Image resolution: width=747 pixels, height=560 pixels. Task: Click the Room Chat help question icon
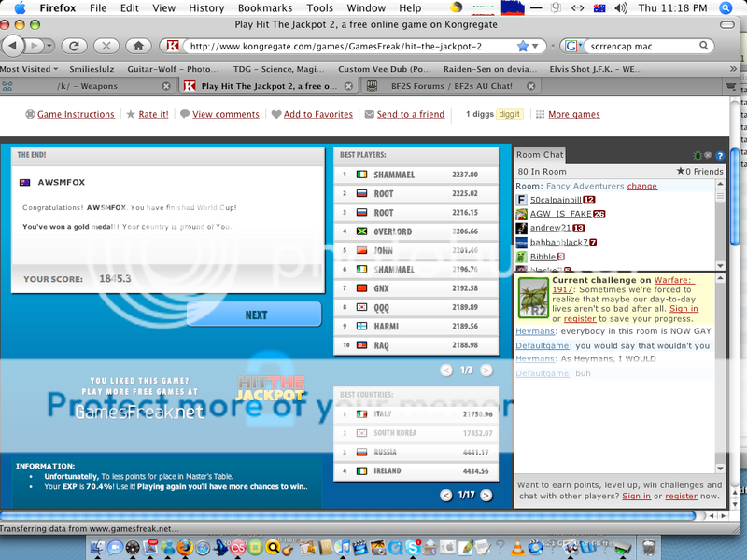719,155
